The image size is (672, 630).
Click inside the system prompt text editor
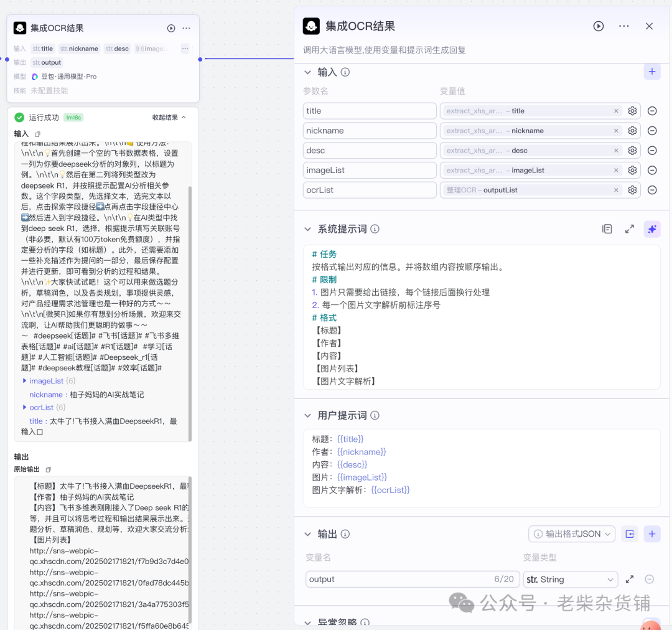coord(481,317)
